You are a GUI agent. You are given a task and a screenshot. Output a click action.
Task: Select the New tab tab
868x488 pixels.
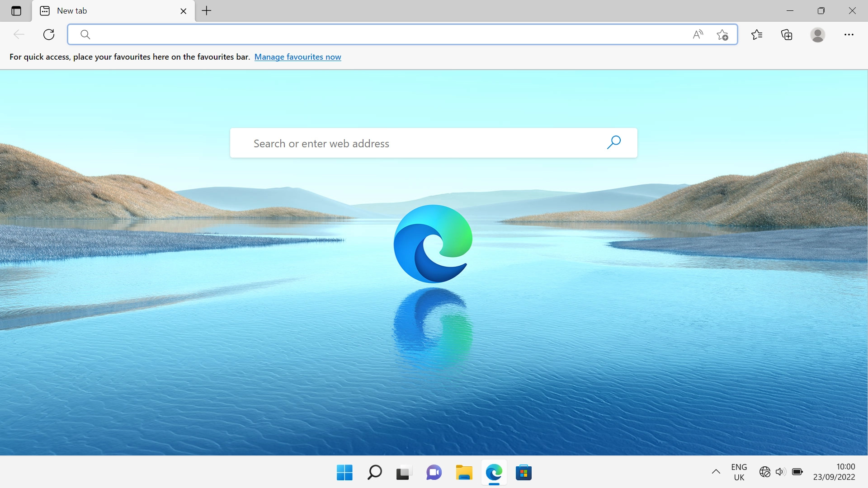(104, 11)
